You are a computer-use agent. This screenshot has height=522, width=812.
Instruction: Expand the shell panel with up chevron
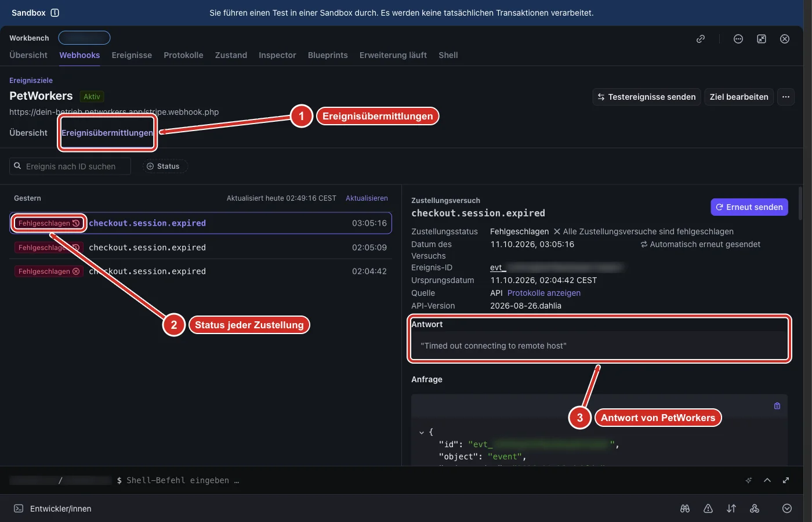[x=767, y=480]
